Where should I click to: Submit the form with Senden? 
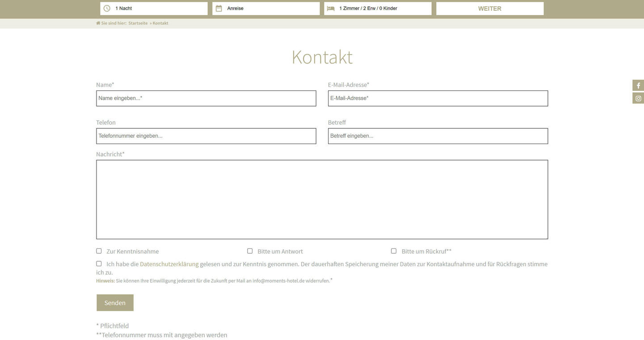115,303
